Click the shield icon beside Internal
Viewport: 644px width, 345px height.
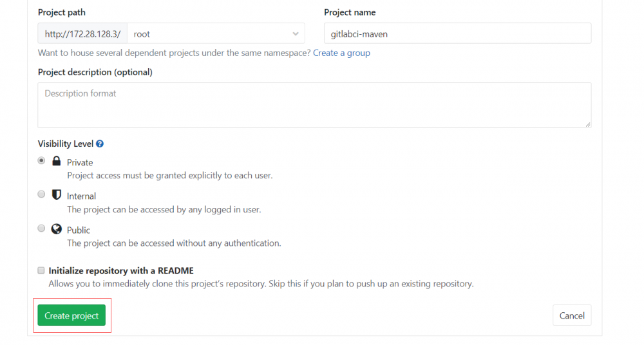56,195
